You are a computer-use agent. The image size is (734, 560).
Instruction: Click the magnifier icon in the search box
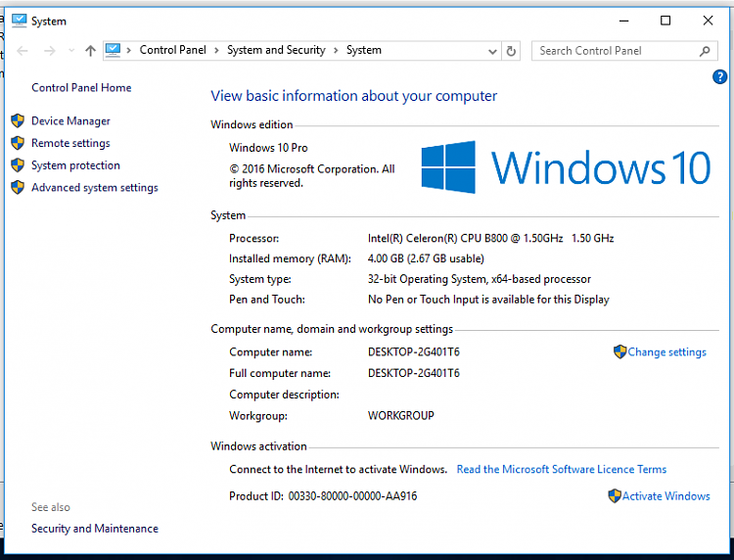tap(705, 51)
